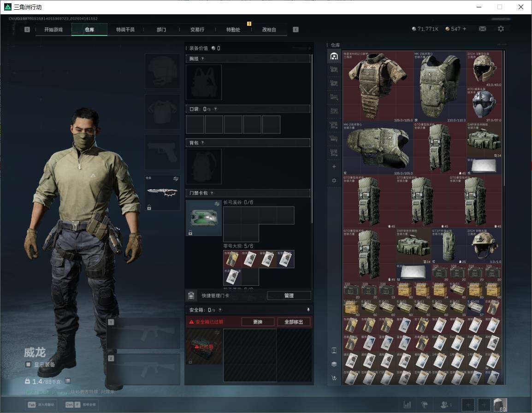
Task: Click the E key icon right of 改枪台
Action: tap(296, 29)
